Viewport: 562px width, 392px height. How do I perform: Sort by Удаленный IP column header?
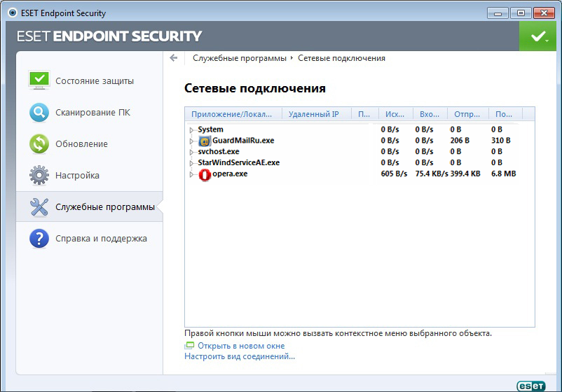pyautogui.click(x=313, y=114)
